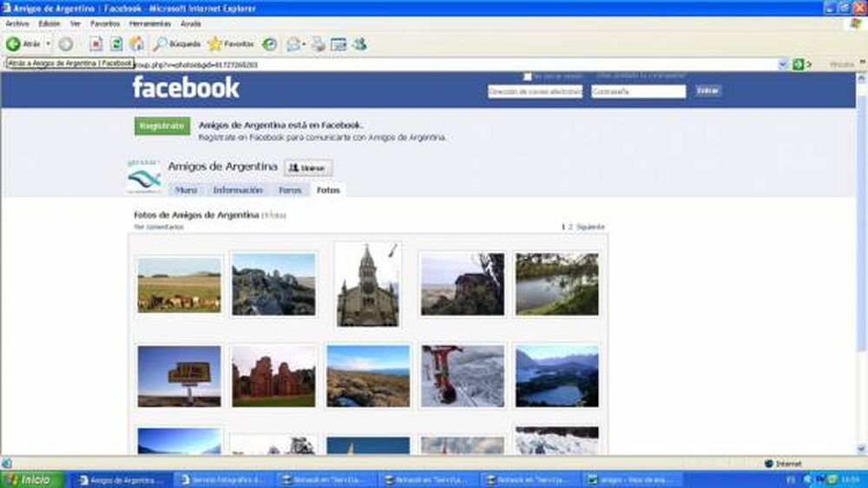The width and height of the screenshot is (868, 488).
Task: Click the Windows Inicio start button
Action: click(30, 479)
